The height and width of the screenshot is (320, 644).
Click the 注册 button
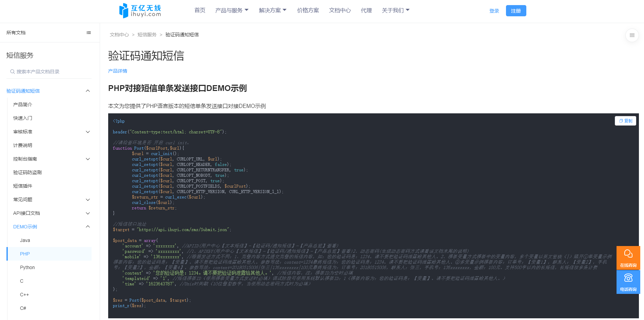pos(516,11)
